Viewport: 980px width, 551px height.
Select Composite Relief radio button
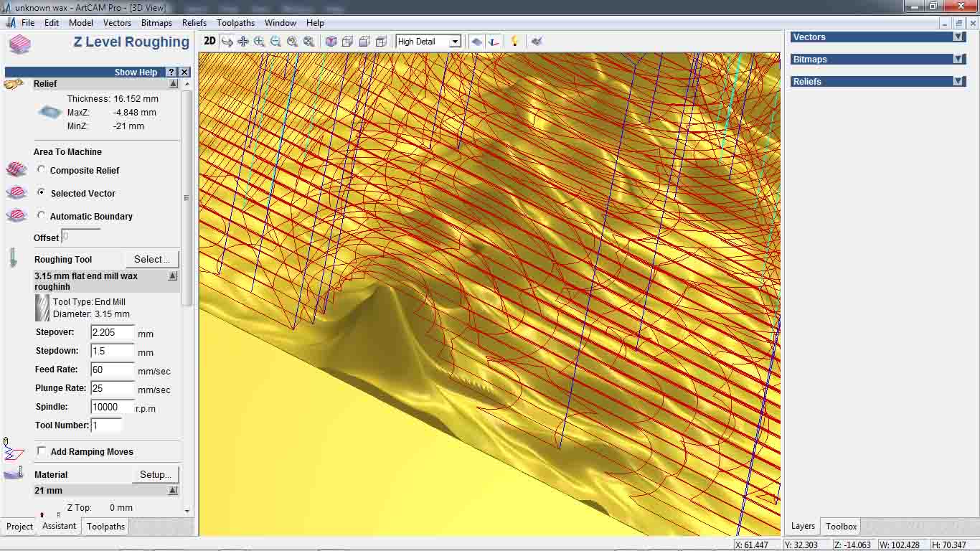(x=42, y=170)
